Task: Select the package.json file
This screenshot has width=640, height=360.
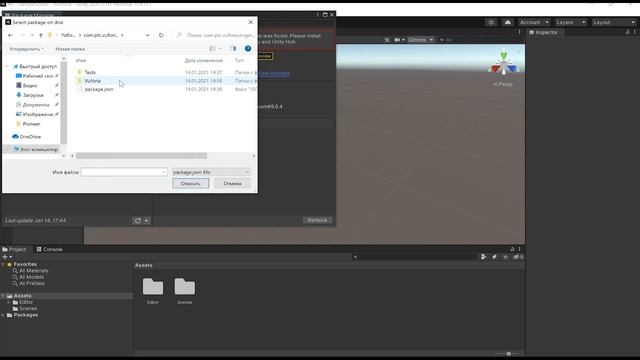Action: coord(99,89)
